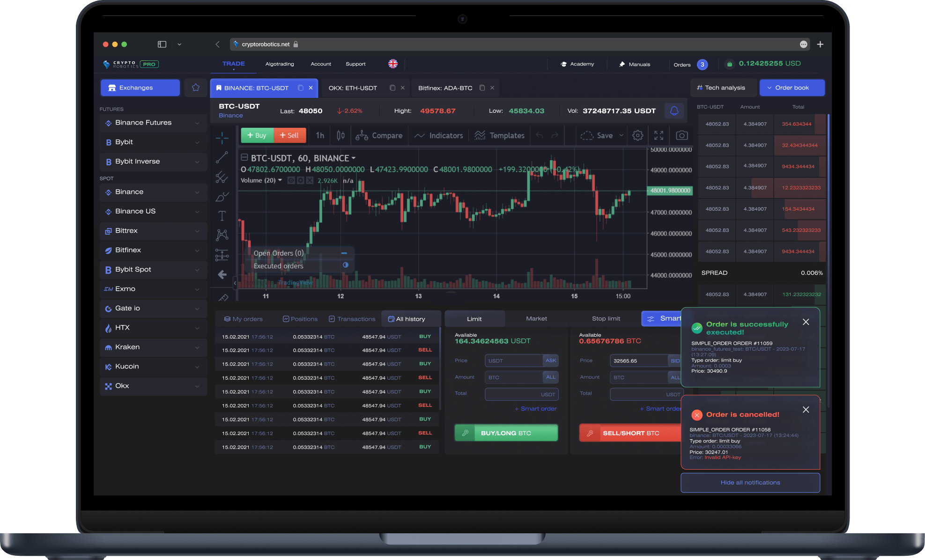Click BID toggle in sell price field
925x560 pixels.
click(x=675, y=361)
